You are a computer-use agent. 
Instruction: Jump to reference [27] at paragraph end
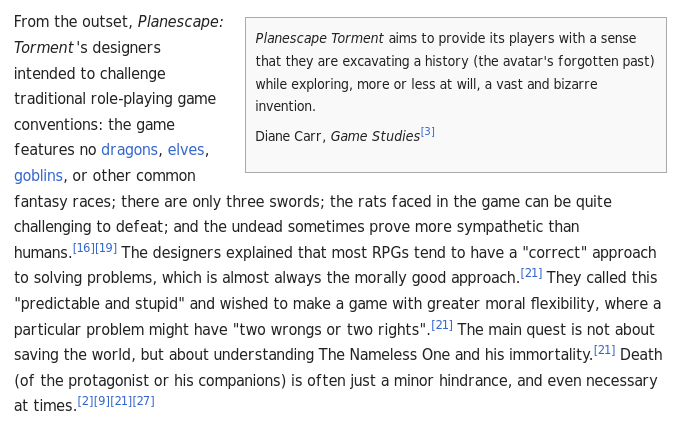(143, 401)
